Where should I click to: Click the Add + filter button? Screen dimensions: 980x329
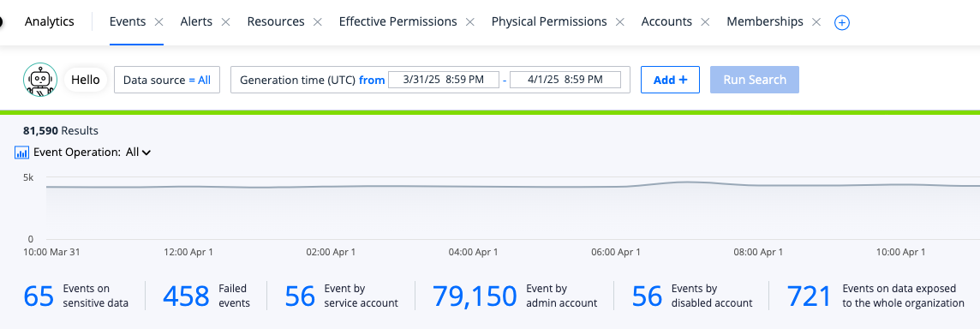[670, 80]
